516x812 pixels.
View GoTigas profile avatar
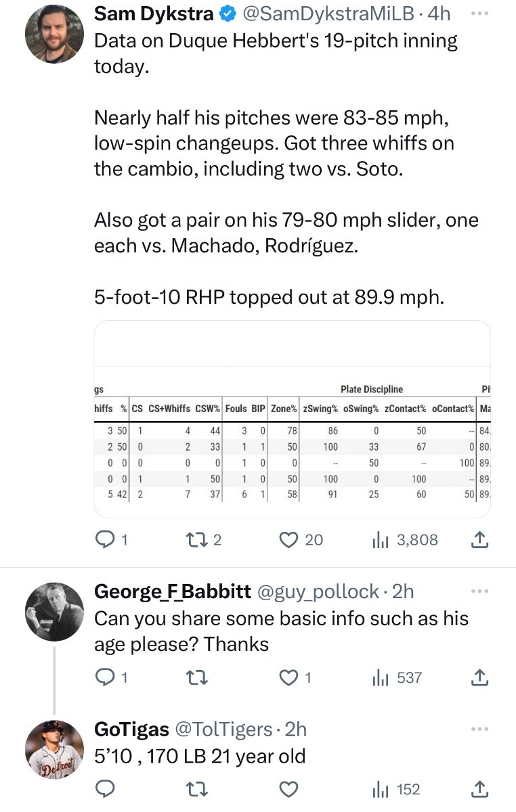[53, 750]
